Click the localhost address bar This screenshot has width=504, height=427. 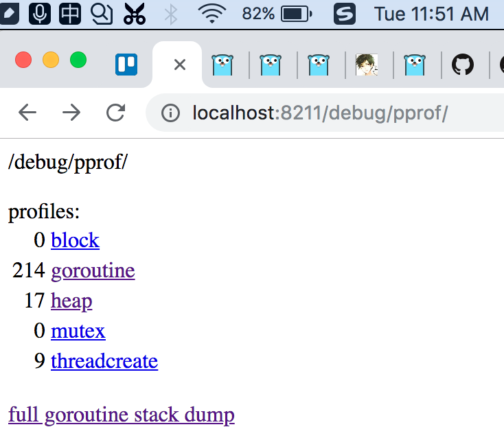click(325, 113)
